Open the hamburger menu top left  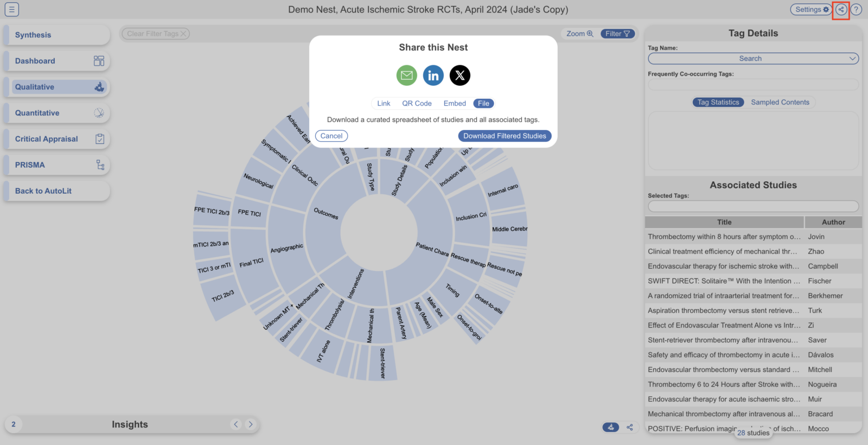click(11, 9)
